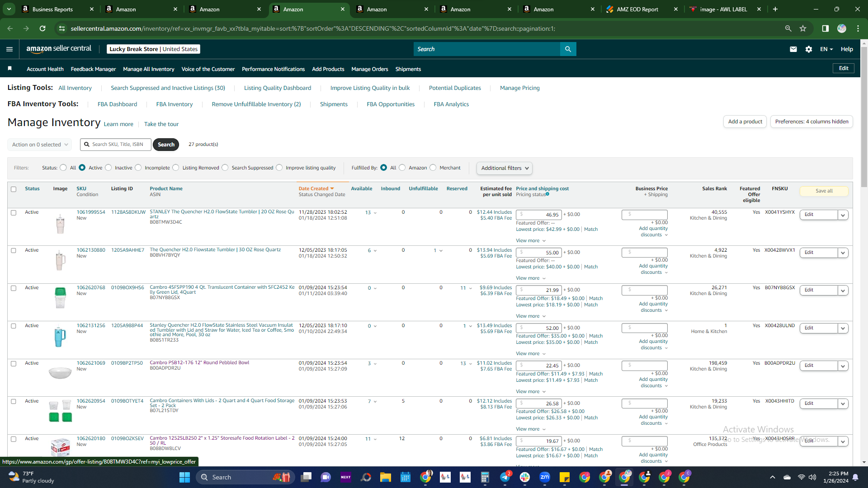Viewport: 868px width, 488px height.
Task: Click the Search SKU, Title, ISBN field
Action: point(116,145)
